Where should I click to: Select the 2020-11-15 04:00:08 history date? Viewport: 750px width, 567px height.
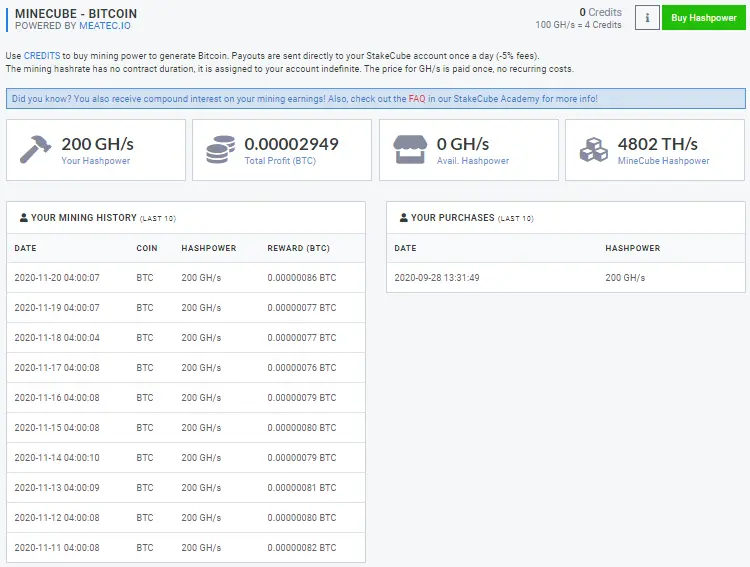57,428
